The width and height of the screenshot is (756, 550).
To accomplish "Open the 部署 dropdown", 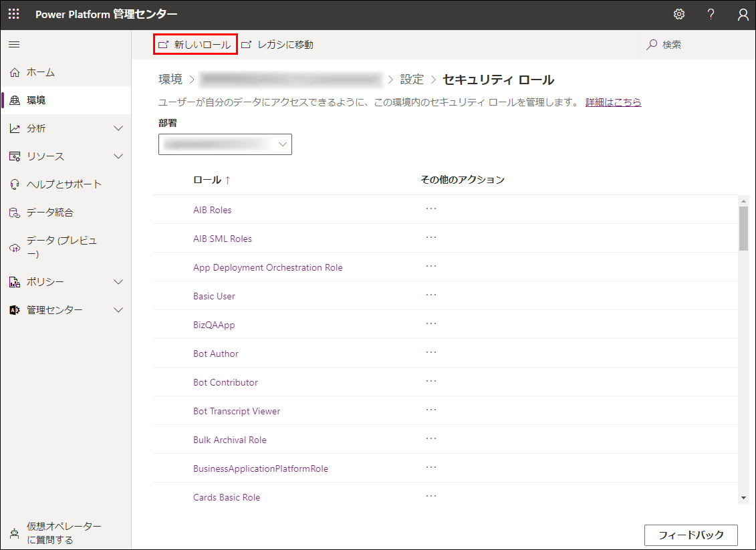I will (225, 144).
